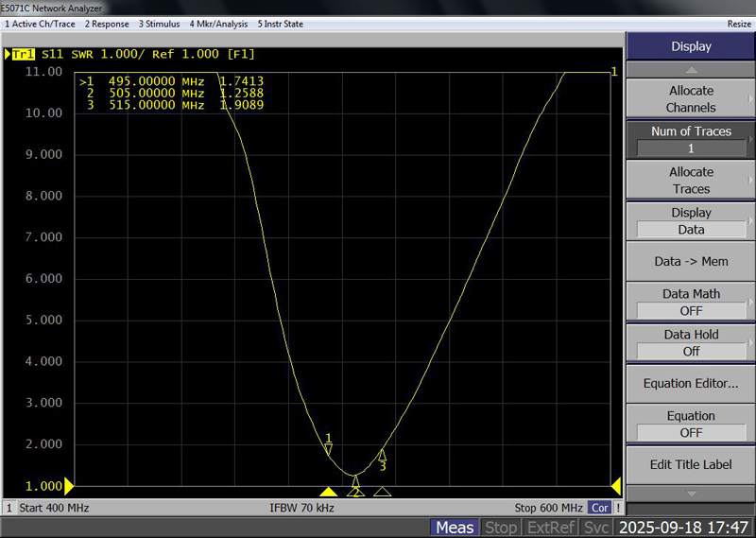Click the Cor correction status indicator
This screenshot has height=538, width=756.
[599, 508]
